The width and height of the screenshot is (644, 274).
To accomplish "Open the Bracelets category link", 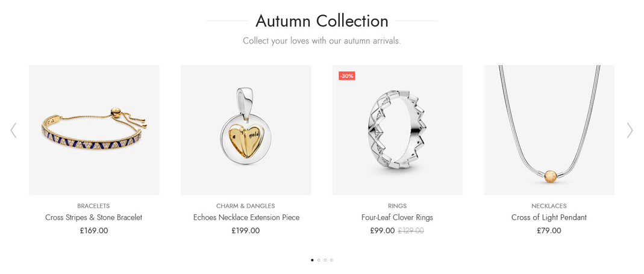I will click(93, 206).
